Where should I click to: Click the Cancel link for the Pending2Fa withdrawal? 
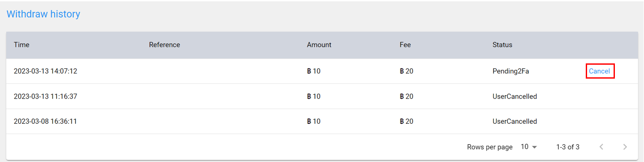pyautogui.click(x=599, y=71)
